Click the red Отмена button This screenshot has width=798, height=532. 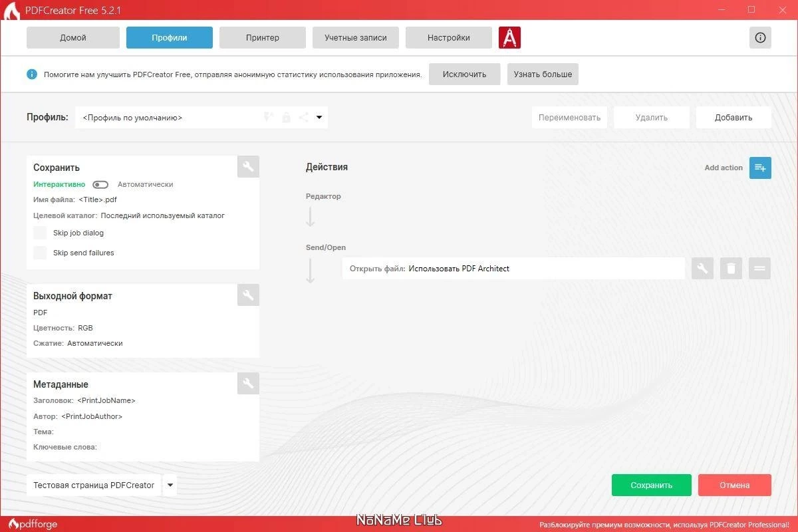coord(735,485)
